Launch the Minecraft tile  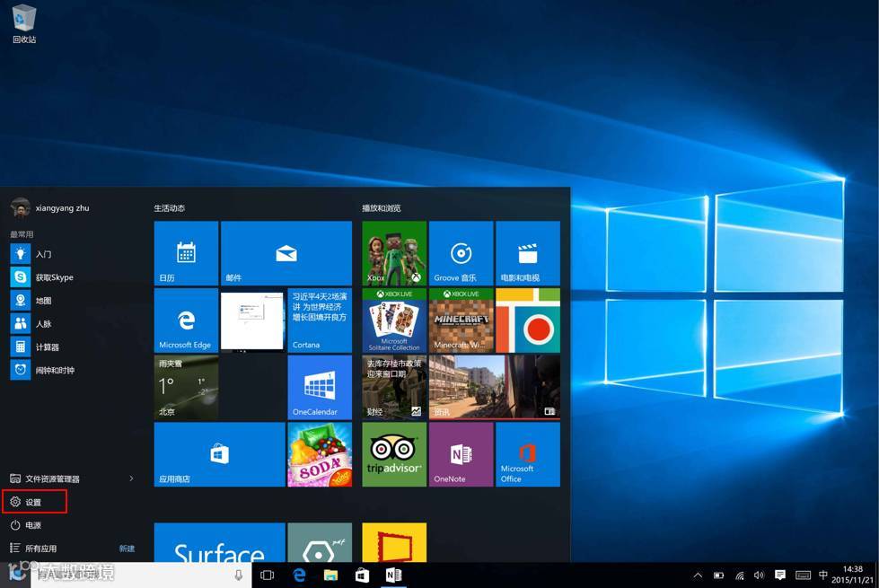click(x=461, y=320)
